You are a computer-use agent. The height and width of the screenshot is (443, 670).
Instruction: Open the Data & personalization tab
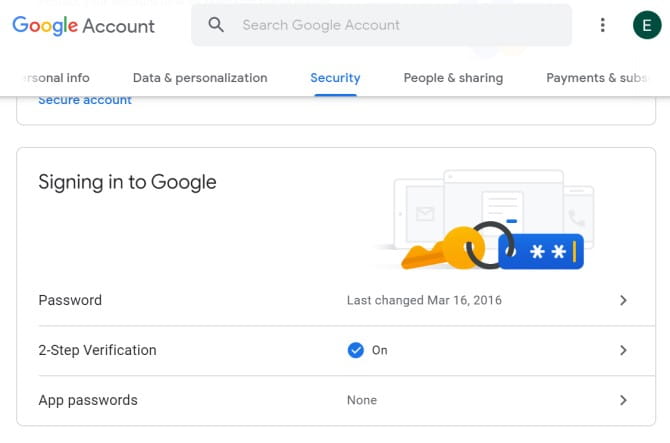pyautogui.click(x=200, y=78)
